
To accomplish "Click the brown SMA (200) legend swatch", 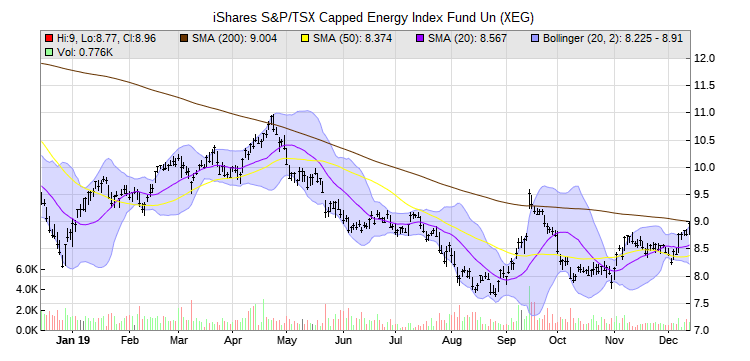I will pos(184,39).
